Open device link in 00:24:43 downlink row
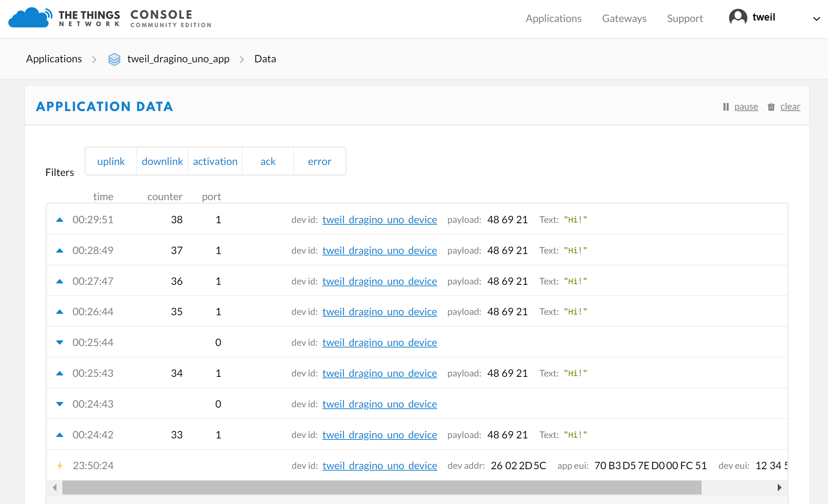This screenshot has height=504, width=828. [x=380, y=404]
